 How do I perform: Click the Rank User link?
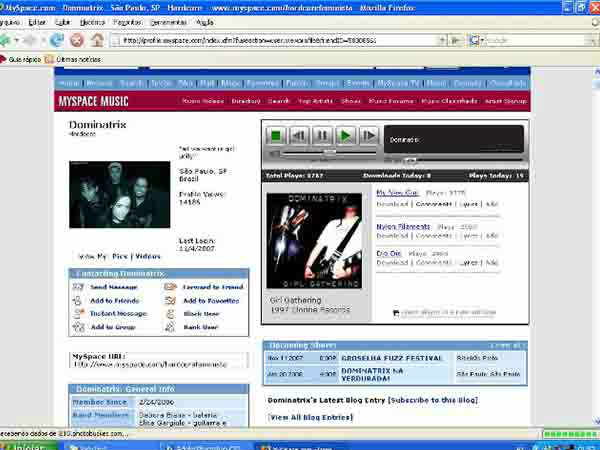coord(201,327)
